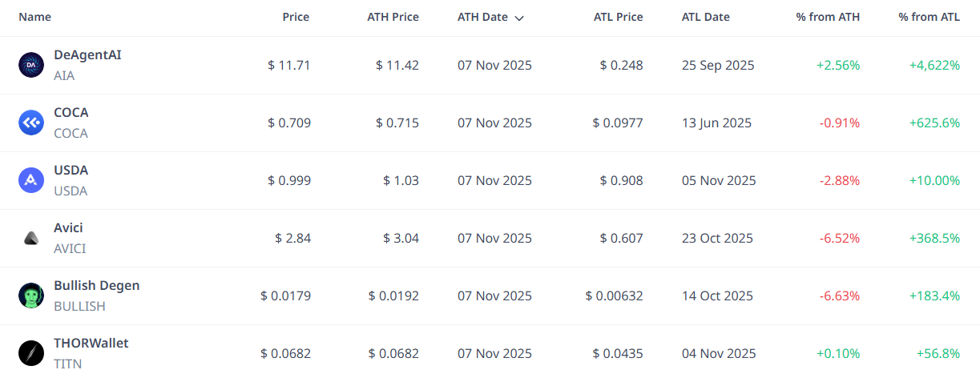Viewport: 980px width, 382px height.
Task: Click the COCA blue arrow logo
Action: click(31, 123)
